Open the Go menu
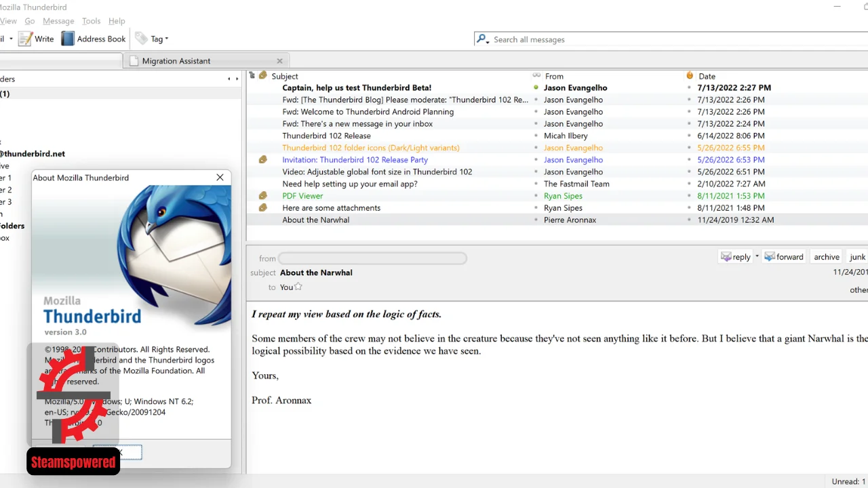This screenshot has height=488, width=868. point(30,21)
